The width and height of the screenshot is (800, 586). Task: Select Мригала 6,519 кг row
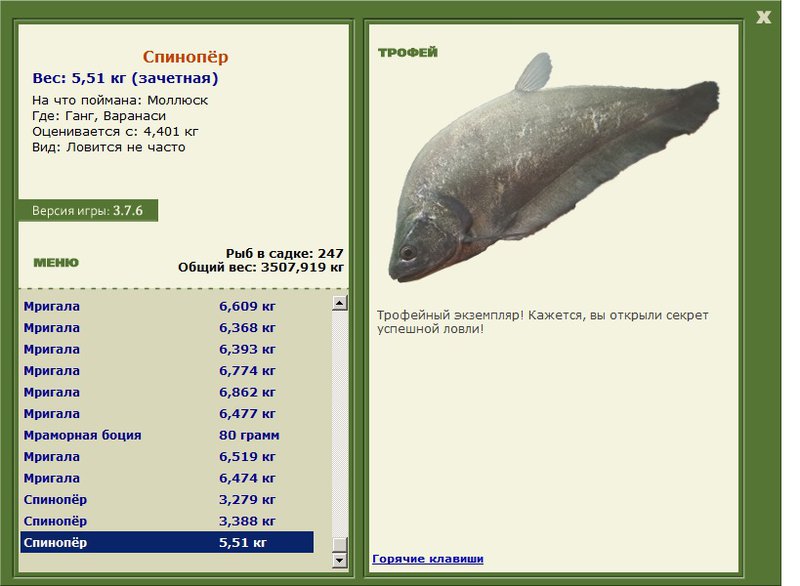point(167,456)
